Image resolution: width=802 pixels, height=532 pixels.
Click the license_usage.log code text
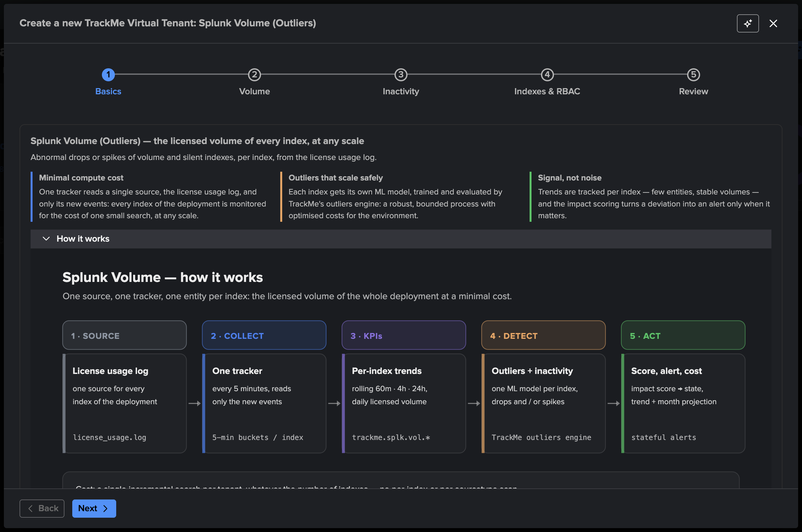click(109, 437)
